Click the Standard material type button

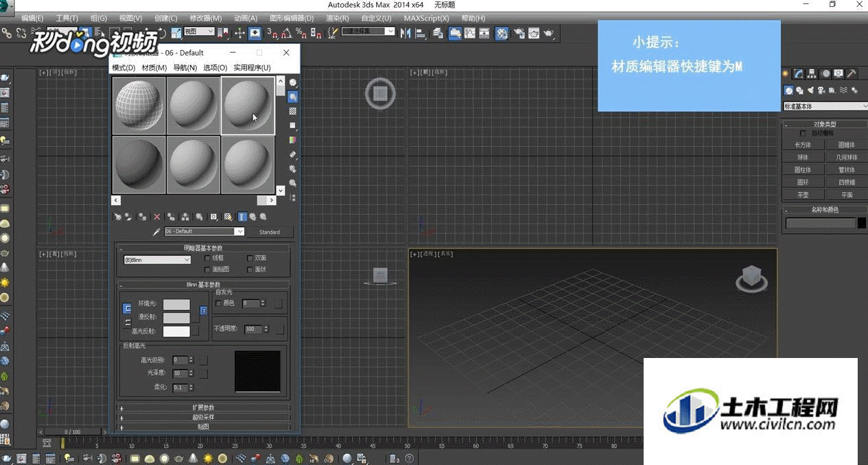click(x=270, y=232)
